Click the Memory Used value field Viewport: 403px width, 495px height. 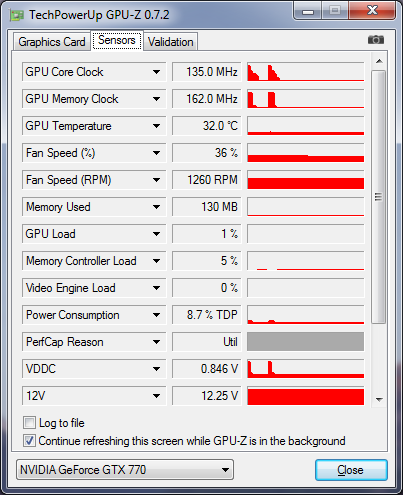tap(207, 207)
